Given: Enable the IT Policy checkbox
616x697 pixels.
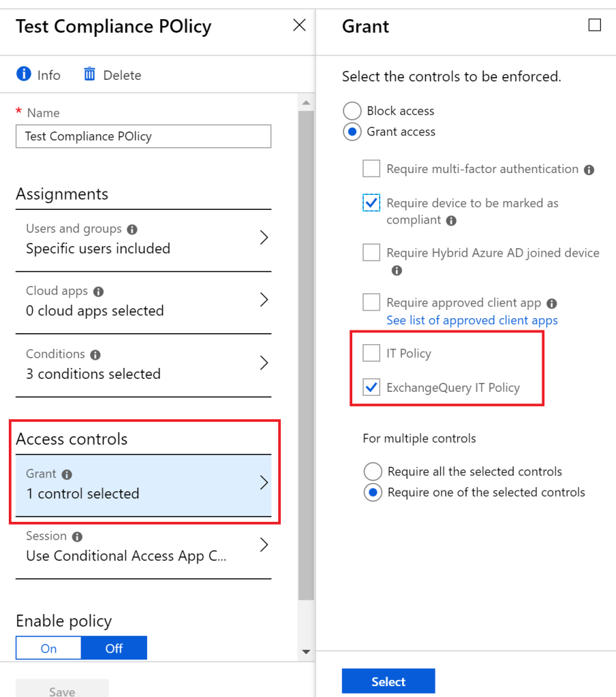Looking at the screenshot, I should point(371,353).
